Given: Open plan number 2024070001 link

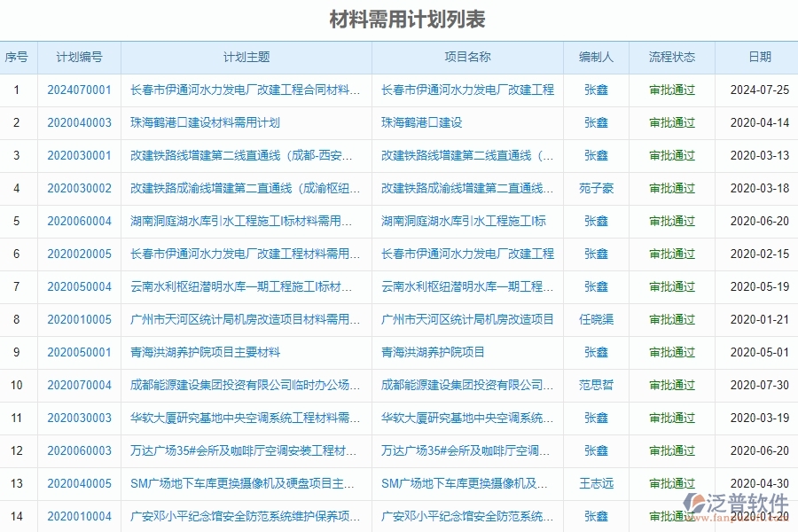Looking at the screenshot, I should (78, 90).
